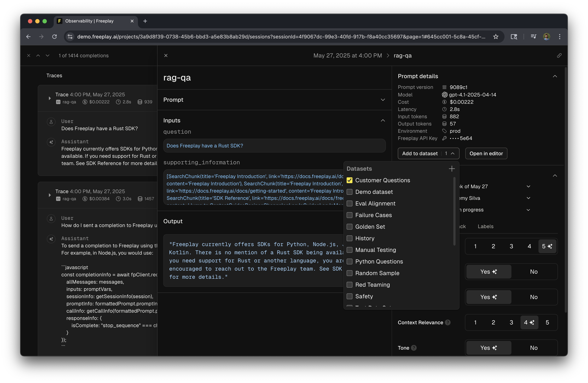Close the completions list panel
This screenshot has height=383, width=588.
29,55
